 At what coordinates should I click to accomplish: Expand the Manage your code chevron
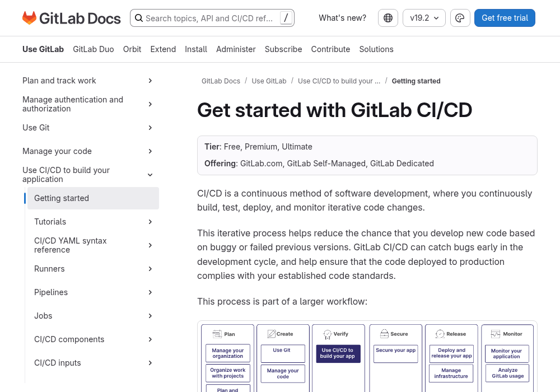click(x=150, y=151)
